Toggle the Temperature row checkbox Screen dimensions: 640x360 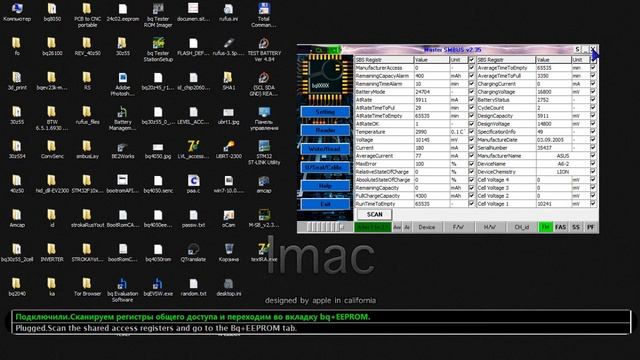coord(472,132)
